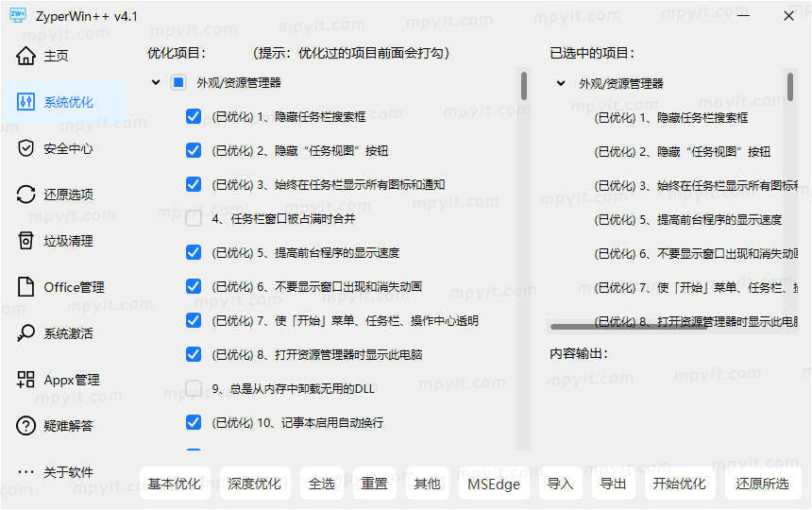The width and height of the screenshot is (812, 510).
Task: Click the 系统激活 key icon
Action: coord(25,333)
